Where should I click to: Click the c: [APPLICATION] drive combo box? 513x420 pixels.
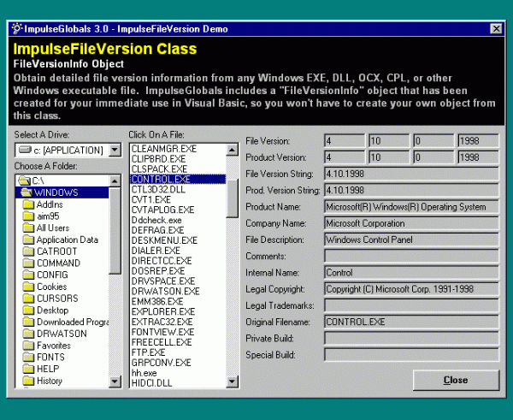click(x=68, y=151)
